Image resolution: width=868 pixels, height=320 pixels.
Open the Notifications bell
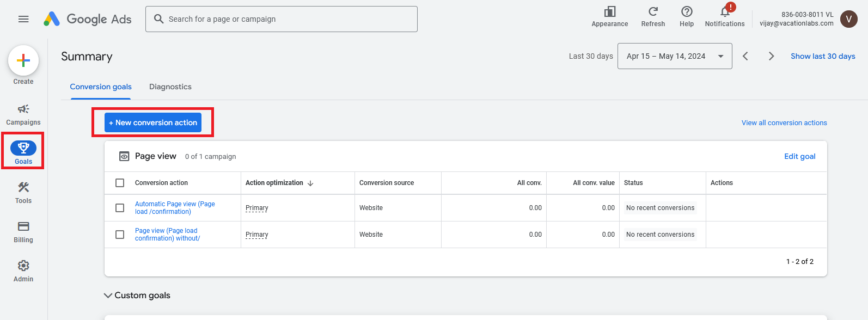click(725, 12)
